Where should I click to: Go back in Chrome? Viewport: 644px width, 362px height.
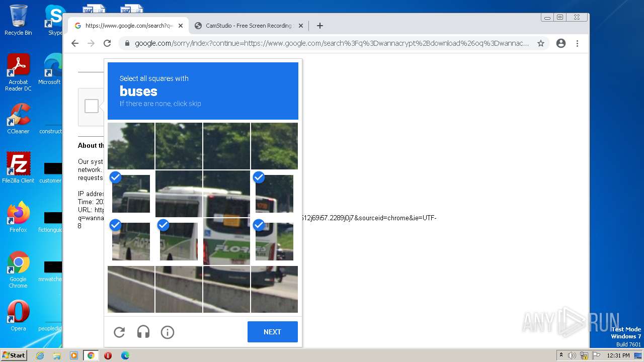[75, 43]
